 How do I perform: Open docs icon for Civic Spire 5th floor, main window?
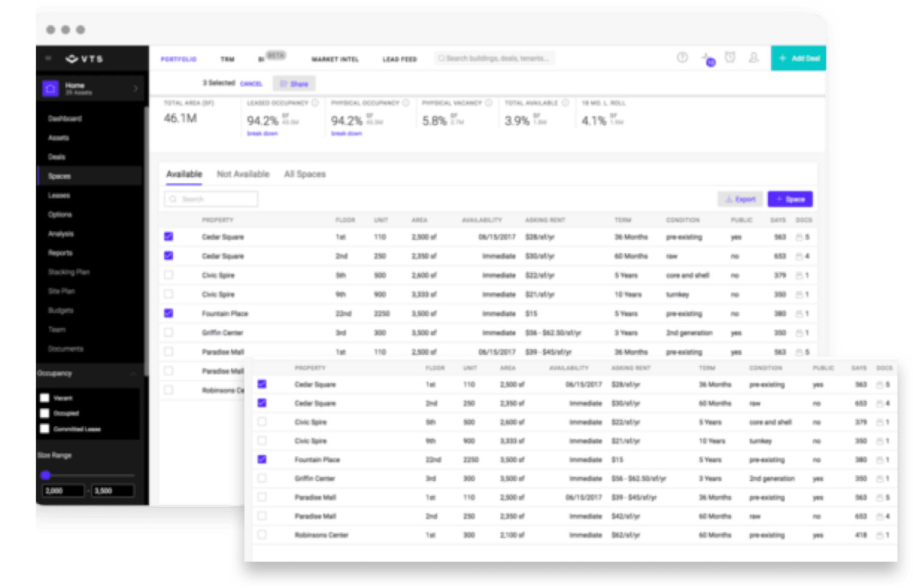click(799, 275)
